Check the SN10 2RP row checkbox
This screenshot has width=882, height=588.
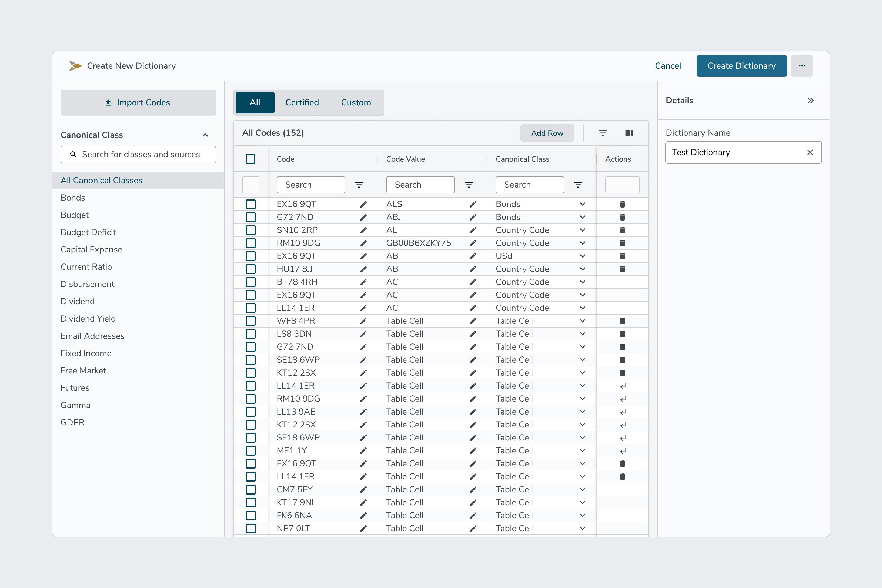tap(250, 230)
